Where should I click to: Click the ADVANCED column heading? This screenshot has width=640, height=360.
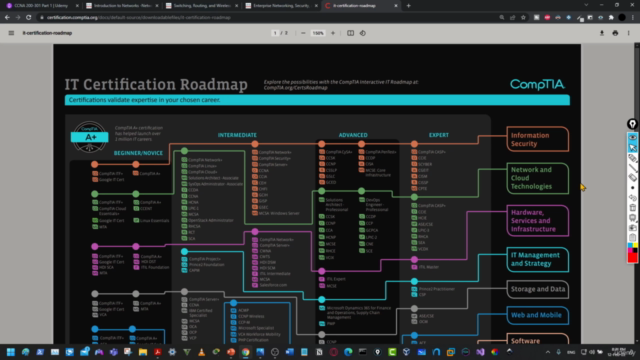(353, 135)
